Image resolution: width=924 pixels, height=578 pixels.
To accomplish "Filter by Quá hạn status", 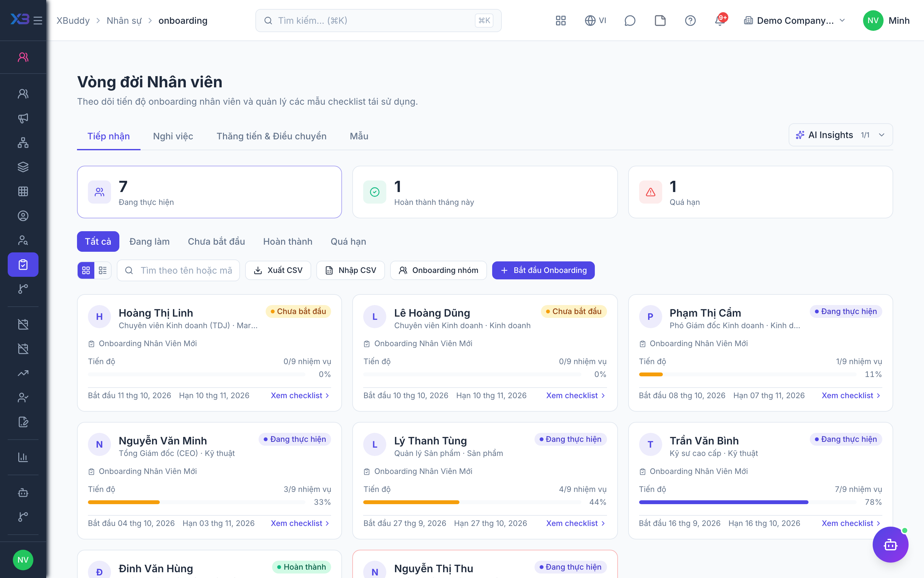I will click(x=348, y=241).
